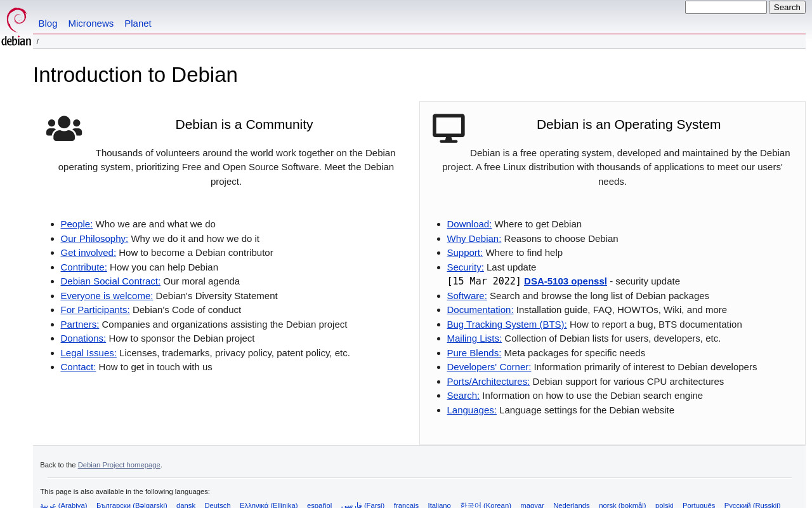Viewport: 812px width, 508px height.
Task: Go to Debian Project homepage link
Action: [x=119, y=465]
